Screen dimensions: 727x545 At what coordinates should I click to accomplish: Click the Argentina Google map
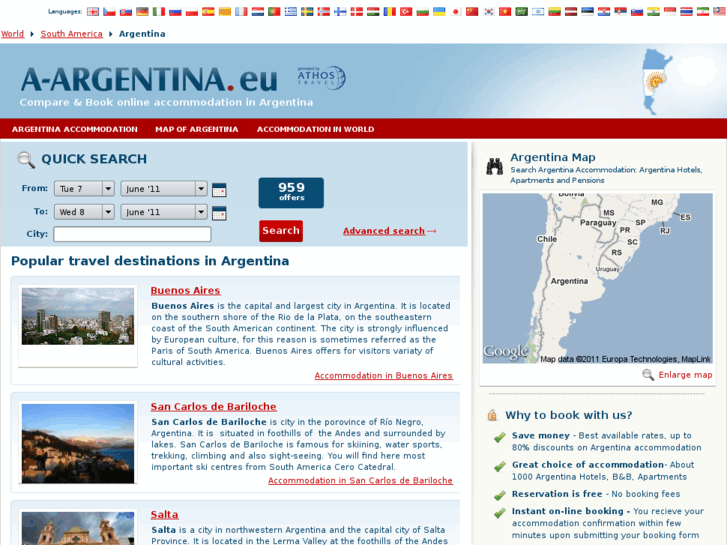[x=598, y=278]
